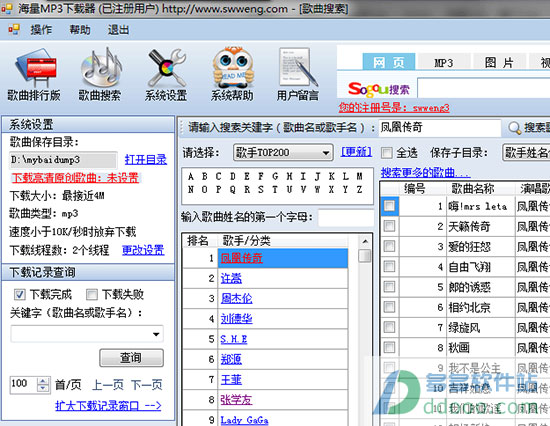
Task: Click 扩大下载记录窗口 link
Action: 108,406
